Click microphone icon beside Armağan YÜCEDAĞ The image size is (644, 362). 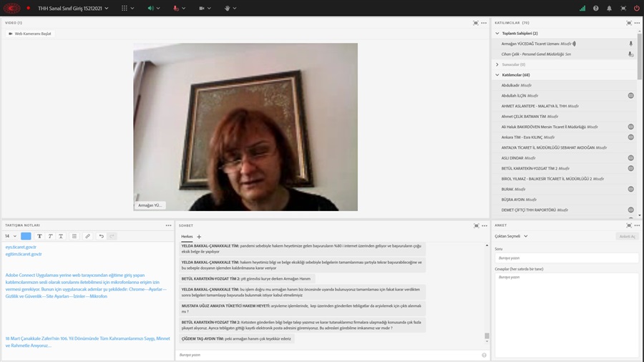631,44
